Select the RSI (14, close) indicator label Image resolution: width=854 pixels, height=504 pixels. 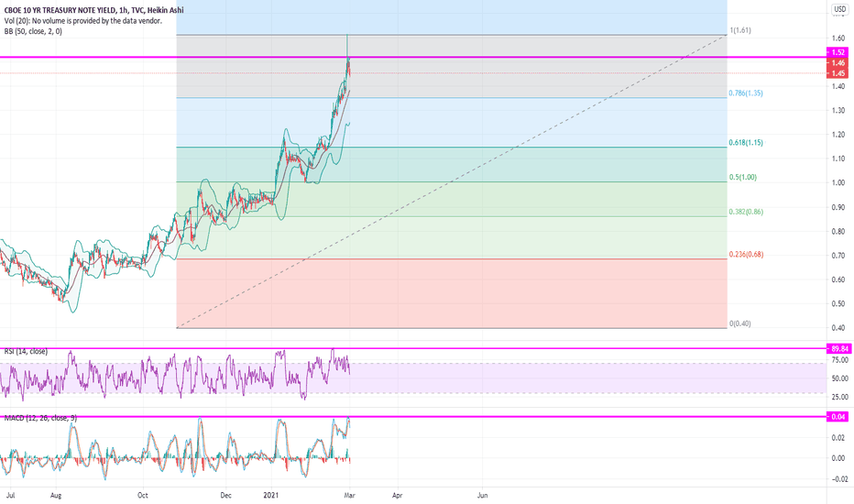[26, 352]
